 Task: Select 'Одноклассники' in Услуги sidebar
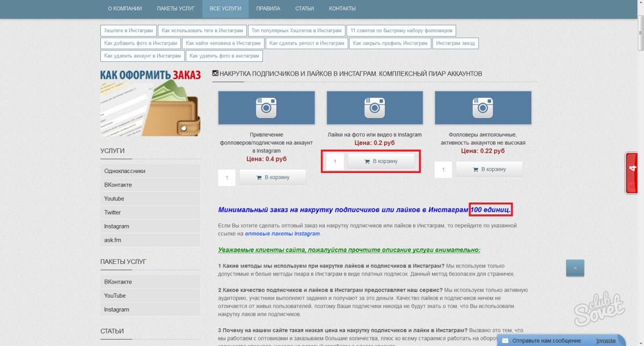coord(150,171)
